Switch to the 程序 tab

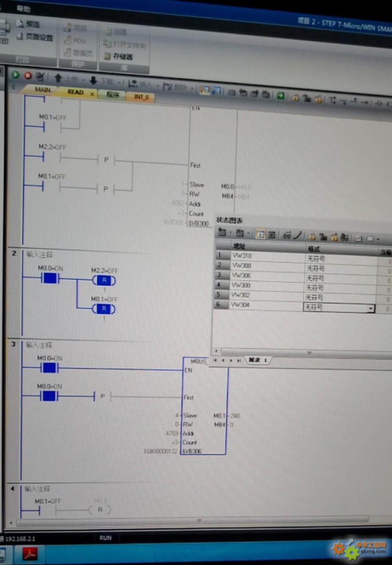click(x=113, y=94)
